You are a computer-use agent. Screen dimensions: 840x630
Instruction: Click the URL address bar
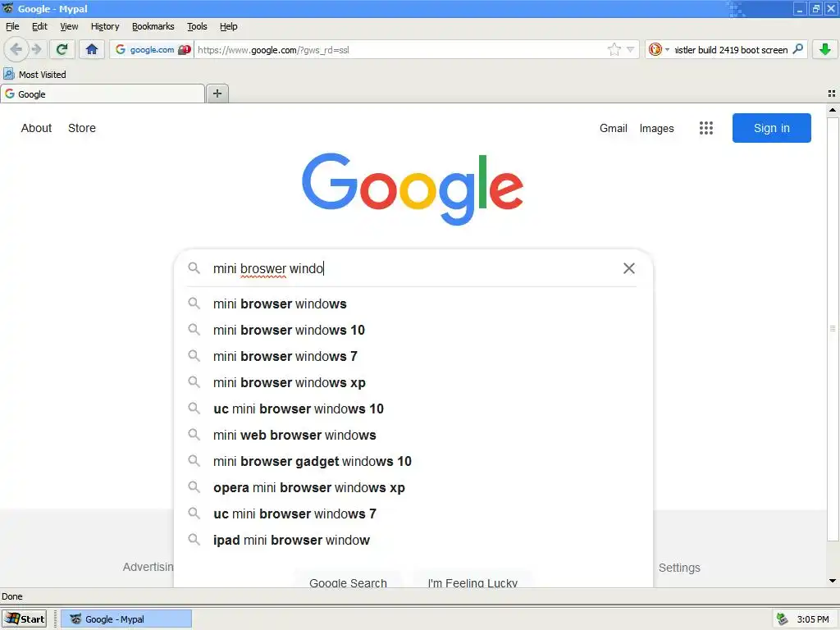pos(400,50)
